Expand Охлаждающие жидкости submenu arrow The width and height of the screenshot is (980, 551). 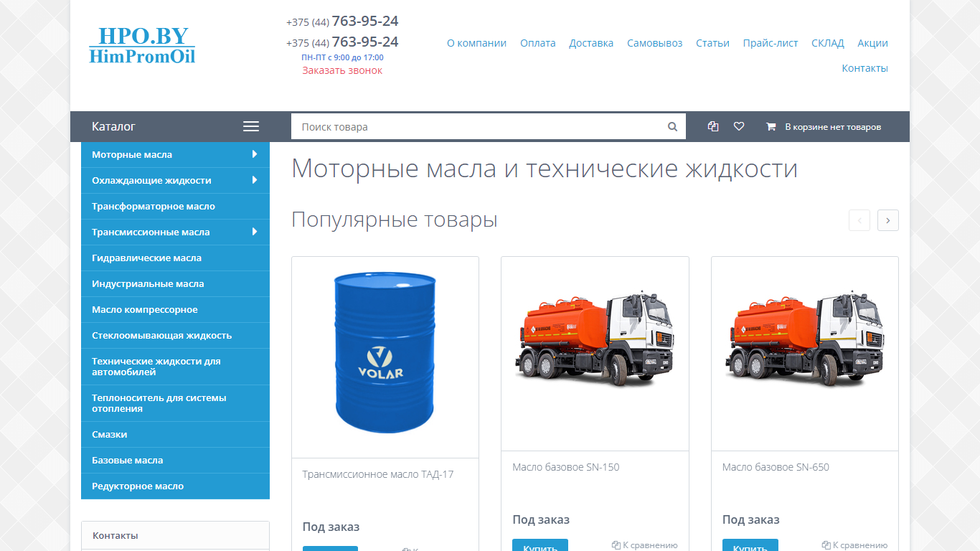point(255,180)
